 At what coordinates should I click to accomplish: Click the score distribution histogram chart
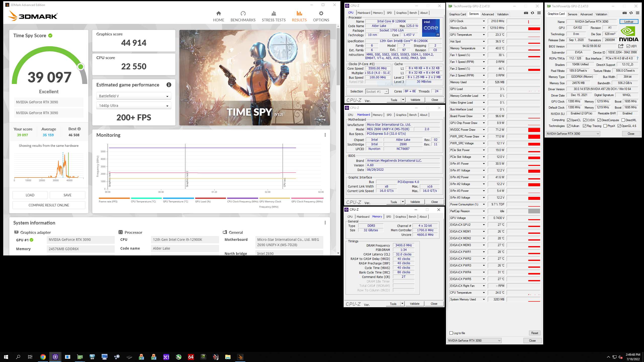(x=49, y=166)
